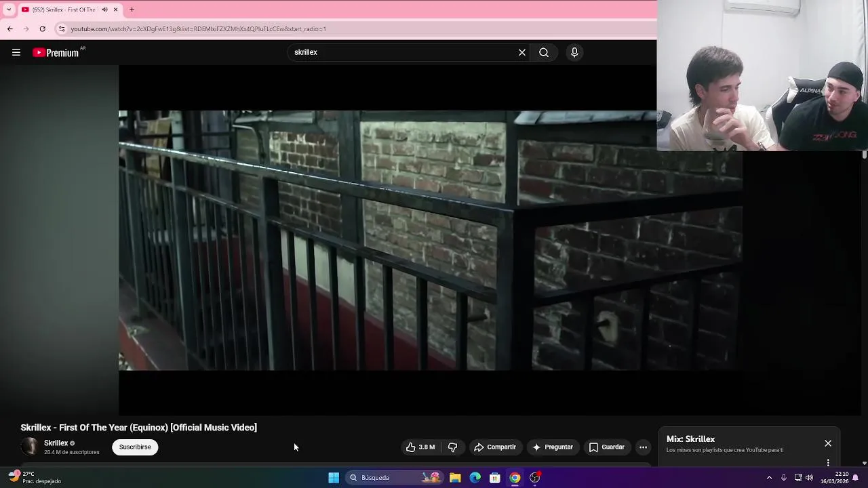Open the Mix playlist three-dot options
Image resolution: width=868 pixels, height=488 pixels.
[828, 463]
